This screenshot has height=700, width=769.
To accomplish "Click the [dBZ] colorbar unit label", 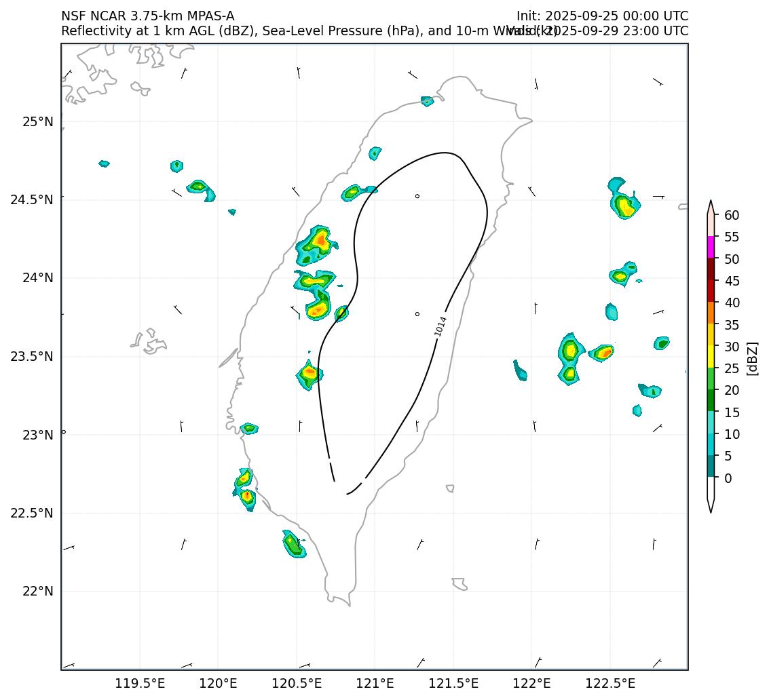I will [752, 357].
